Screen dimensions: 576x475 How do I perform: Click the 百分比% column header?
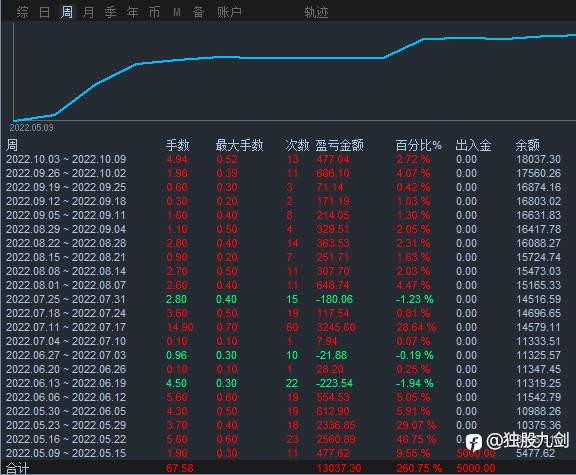click(418, 145)
